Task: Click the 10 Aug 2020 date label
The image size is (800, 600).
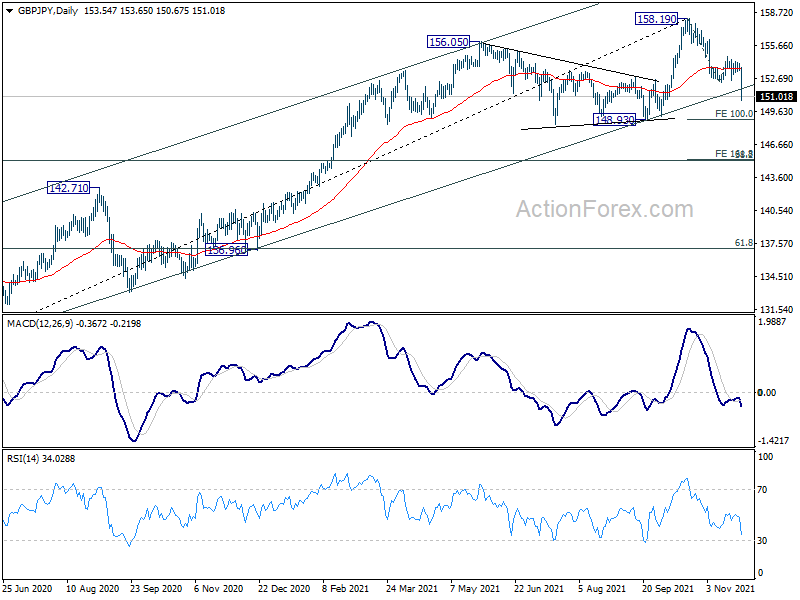Action: point(92,588)
